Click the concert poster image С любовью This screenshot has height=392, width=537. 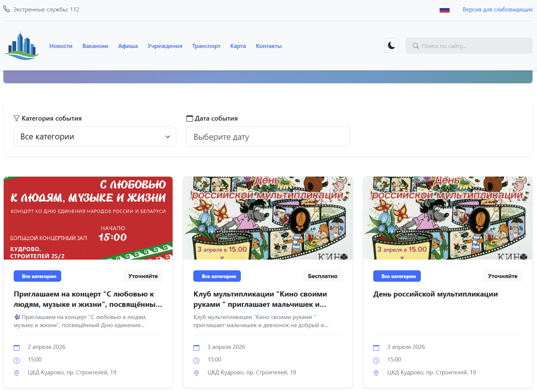tap(88, 218)
